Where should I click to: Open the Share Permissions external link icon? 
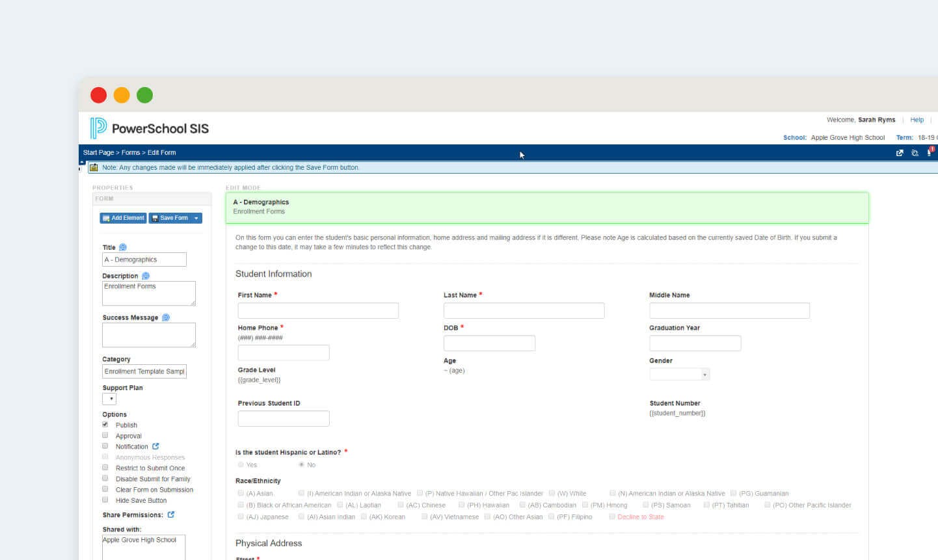click(x=170, y=514)
